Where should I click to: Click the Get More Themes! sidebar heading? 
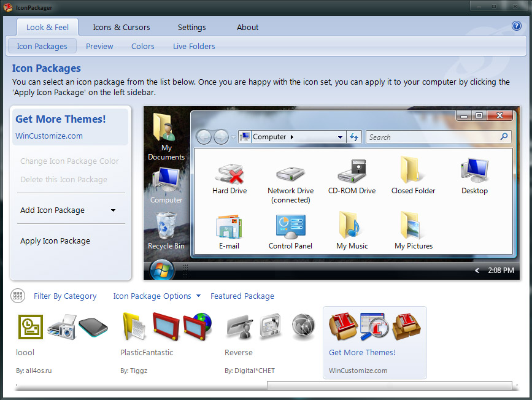(61, 119)
